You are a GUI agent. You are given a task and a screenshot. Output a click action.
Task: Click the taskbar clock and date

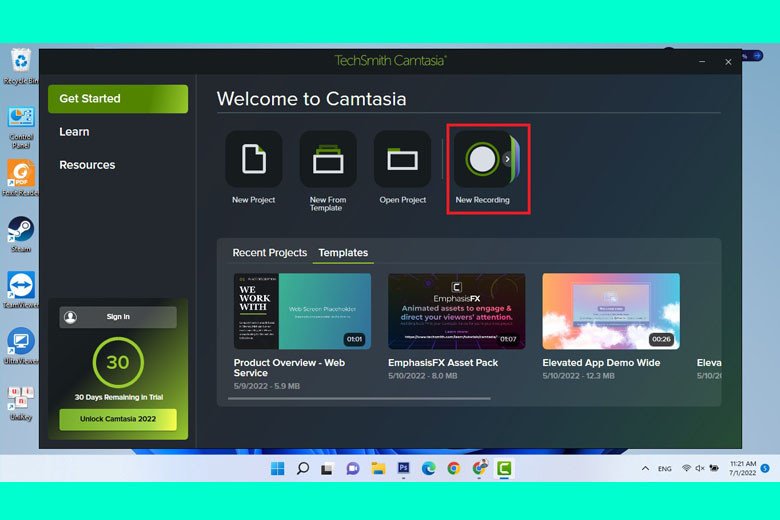click(x=743, y=468)
